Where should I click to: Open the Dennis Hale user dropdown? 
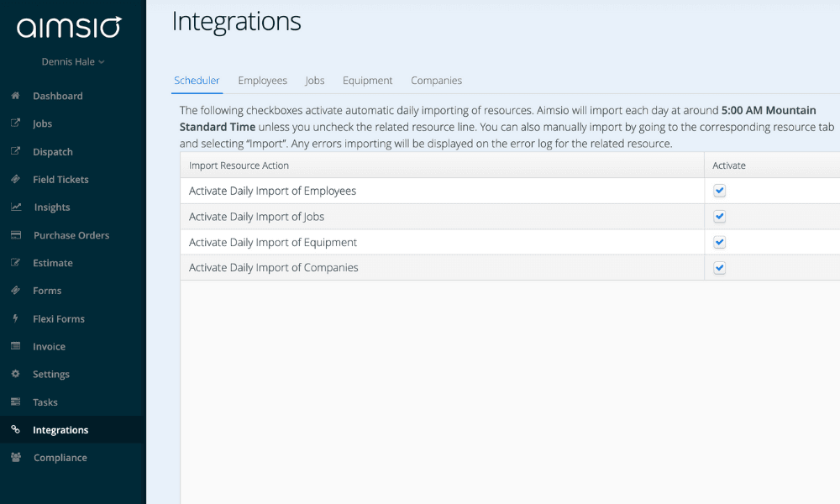74,60
